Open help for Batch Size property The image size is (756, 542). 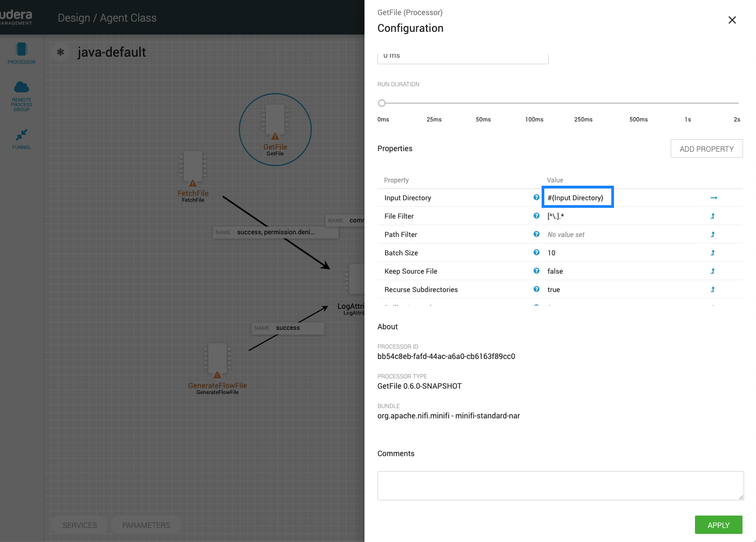tap(536, 253)
